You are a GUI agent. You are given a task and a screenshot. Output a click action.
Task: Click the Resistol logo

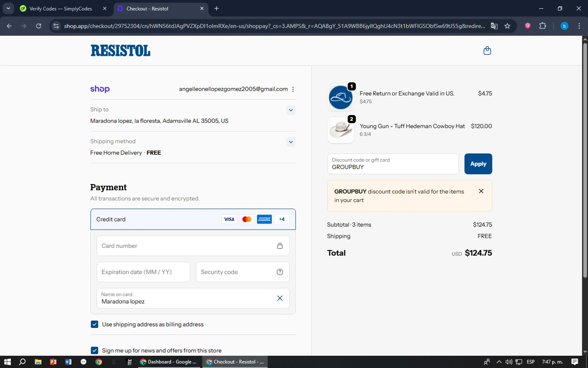point(120,51)
